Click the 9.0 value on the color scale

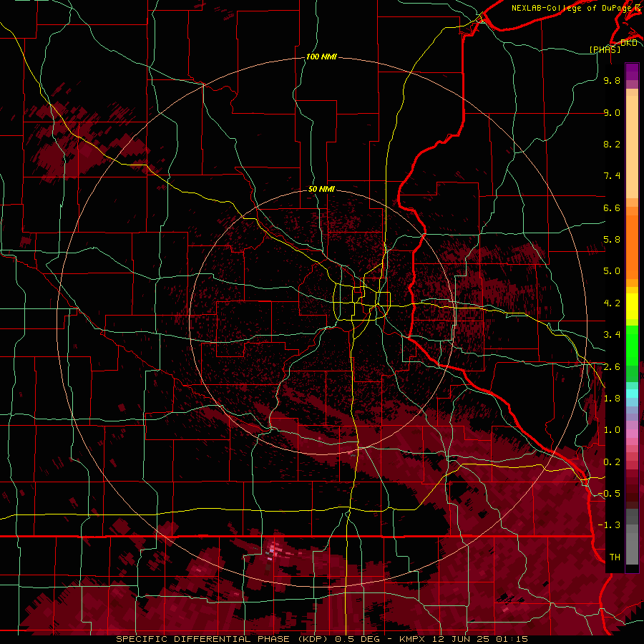coord(612,112)
